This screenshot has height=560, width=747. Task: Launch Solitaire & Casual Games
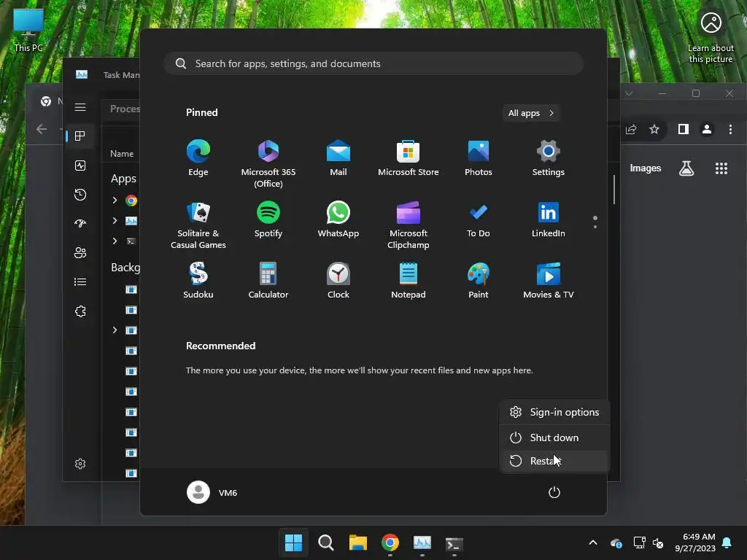pyautogui.click(x=198, y=225)
